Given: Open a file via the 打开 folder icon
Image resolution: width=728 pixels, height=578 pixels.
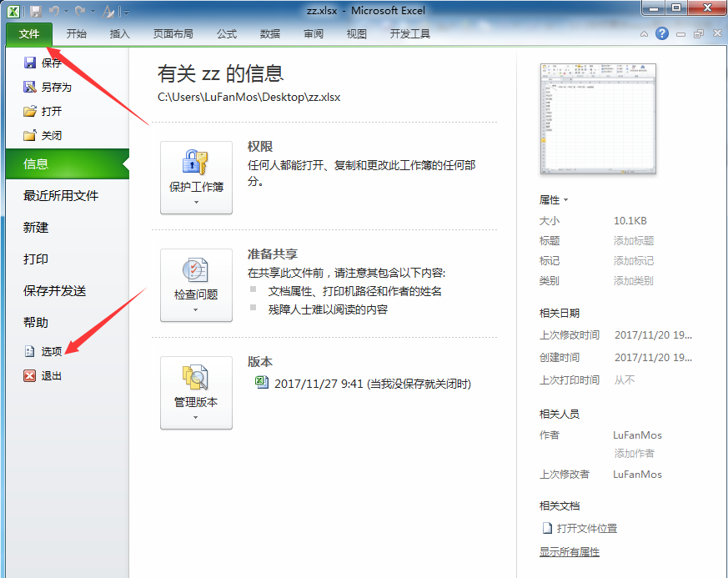Looking at the screenshot, I should coord(30,111).
